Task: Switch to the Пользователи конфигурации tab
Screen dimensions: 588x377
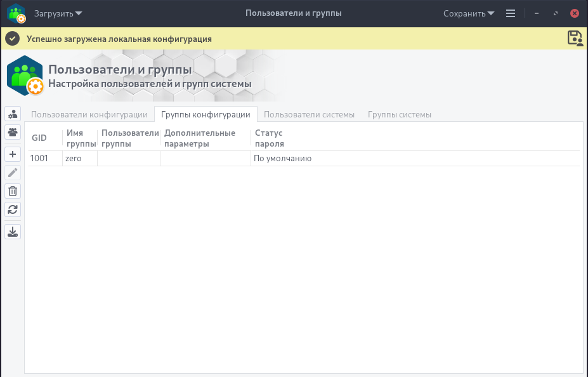Action: click(89, 115)
